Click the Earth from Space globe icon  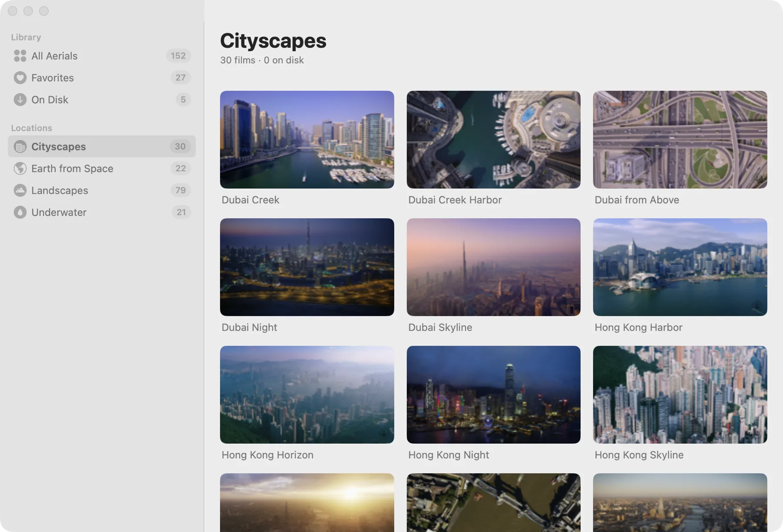pyautogui.click(x=20, y=168)
